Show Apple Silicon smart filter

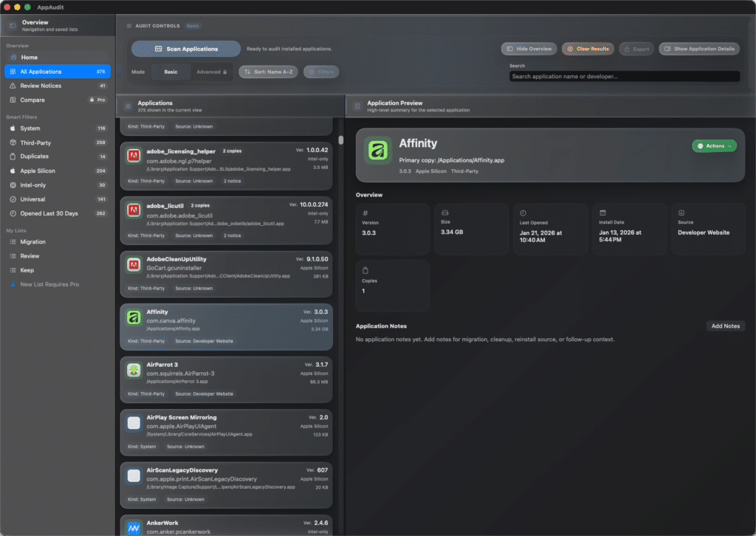58,171
